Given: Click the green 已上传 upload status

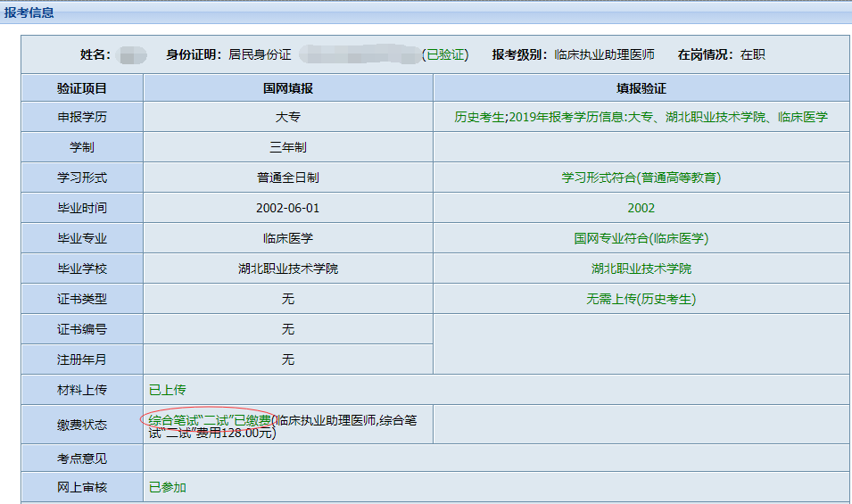Looking at the screenshot, I should pyautogui.click(x=167, y=390).
